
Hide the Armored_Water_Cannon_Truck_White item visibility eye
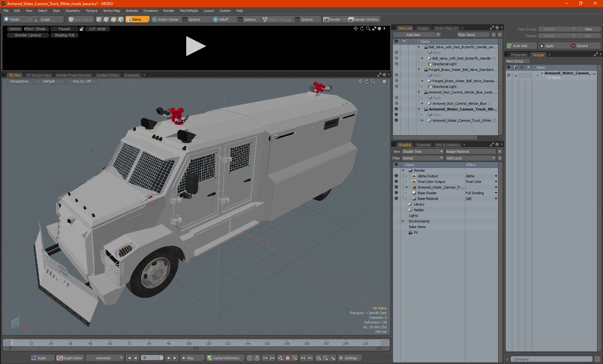click(396, 120)
